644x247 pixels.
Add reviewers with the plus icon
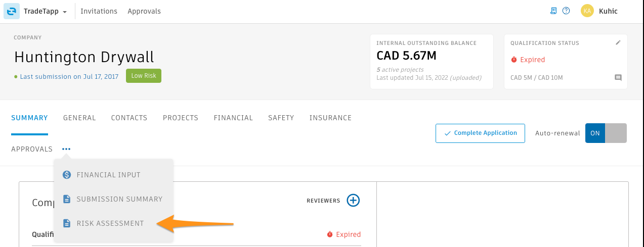pos(353,201)
